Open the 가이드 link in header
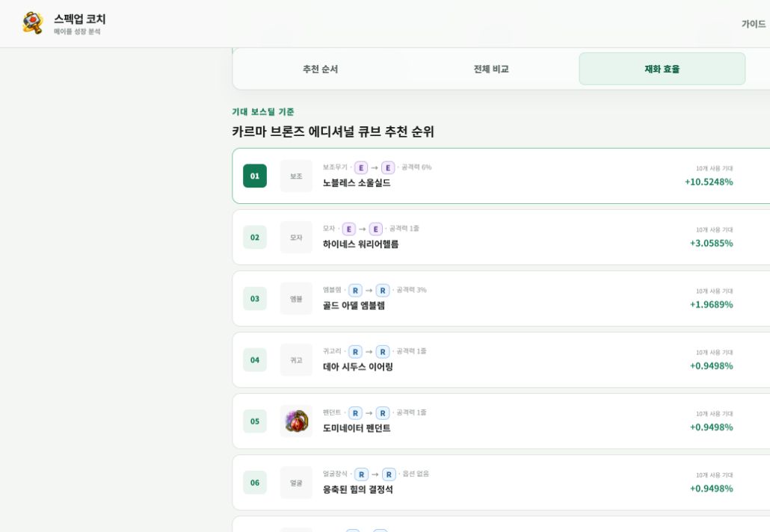Screen dimensions: 770x532 click(754, 24)
